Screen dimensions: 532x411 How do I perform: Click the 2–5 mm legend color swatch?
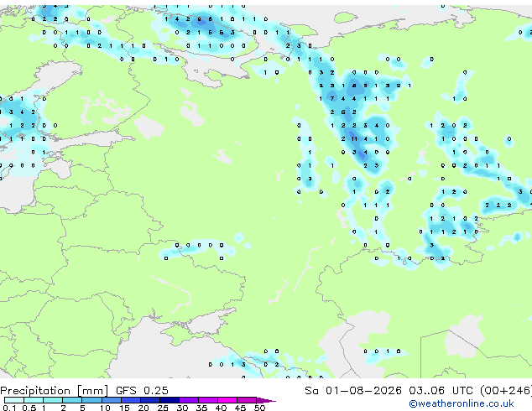click(72, 400)
